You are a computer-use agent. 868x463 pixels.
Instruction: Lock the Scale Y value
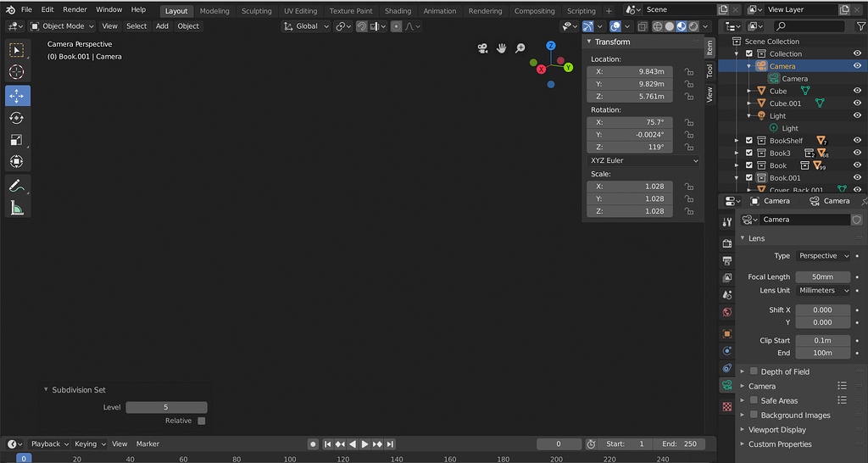688,198
